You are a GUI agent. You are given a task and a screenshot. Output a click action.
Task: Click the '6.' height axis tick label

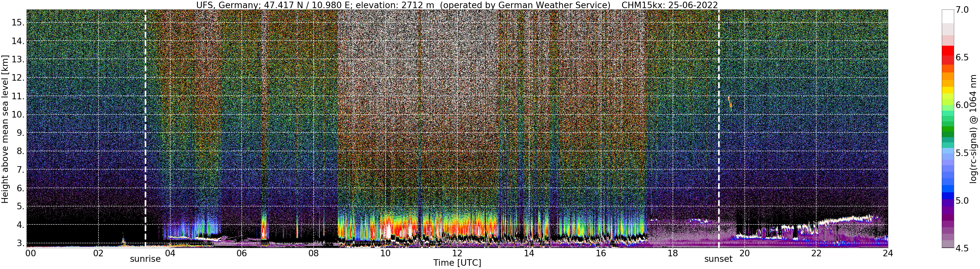[x=21, y=188]
